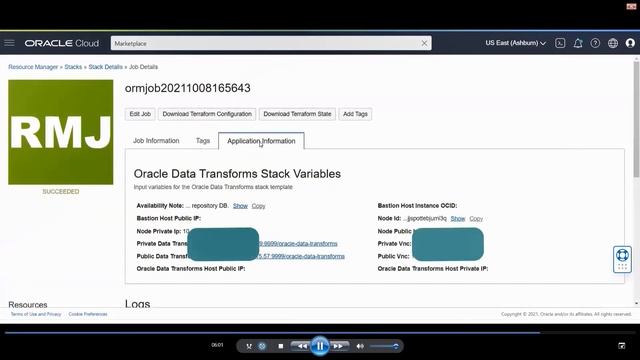Open the Public Data Transforms URL link
Viewport: 640px width, 360px height.
point(302,256)
